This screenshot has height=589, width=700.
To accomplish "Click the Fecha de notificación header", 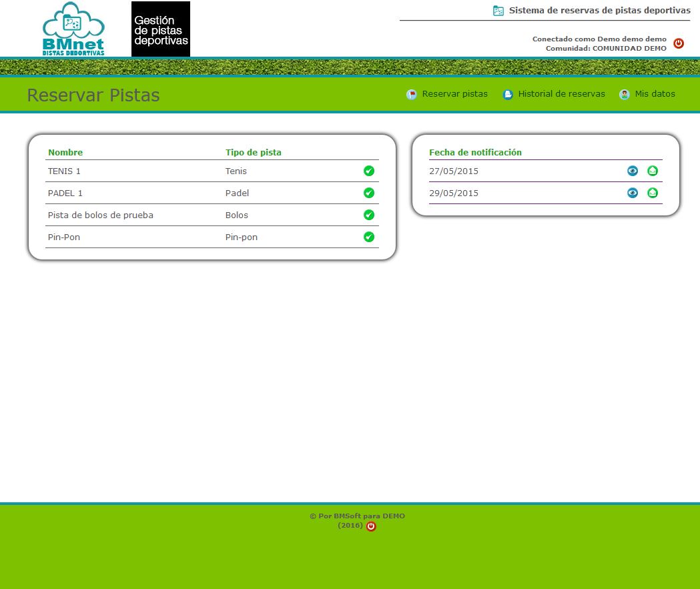I will tap(475, 152).
